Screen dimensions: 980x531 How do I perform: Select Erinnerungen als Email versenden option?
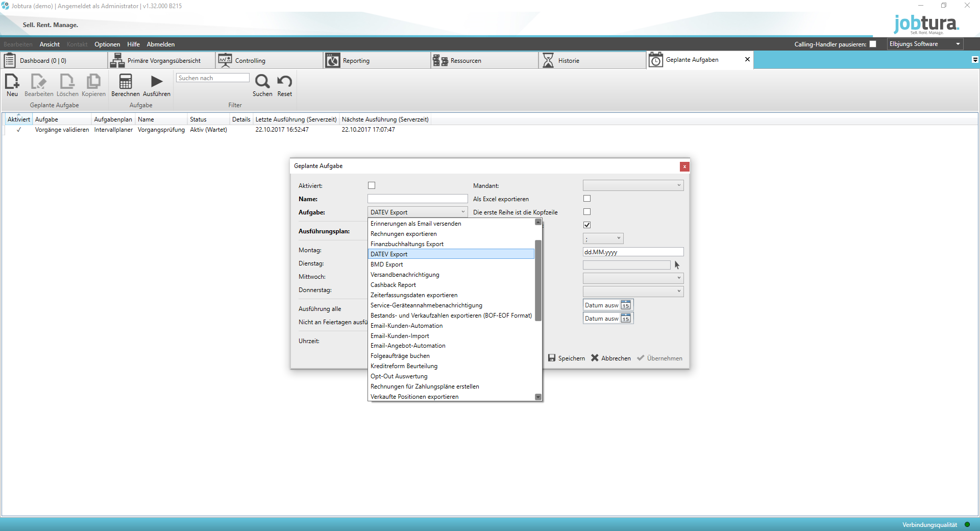pos(451,224)
